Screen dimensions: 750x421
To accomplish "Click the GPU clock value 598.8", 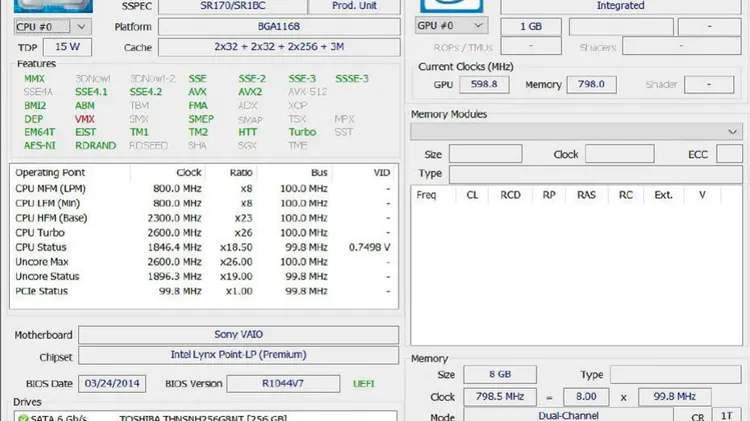I will [484, 84].
